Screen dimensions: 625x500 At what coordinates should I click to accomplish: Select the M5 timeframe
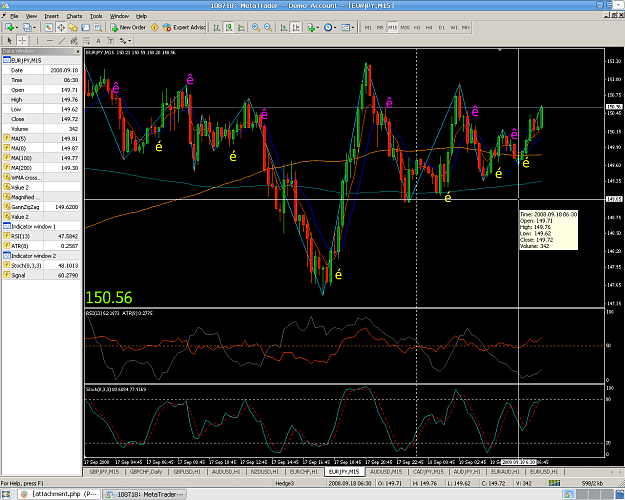tap(380, 28)
